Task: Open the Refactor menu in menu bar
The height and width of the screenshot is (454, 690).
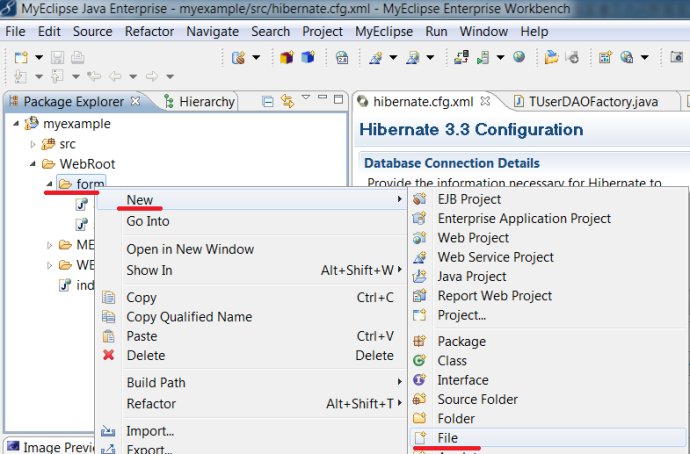Action: [150, 32]
